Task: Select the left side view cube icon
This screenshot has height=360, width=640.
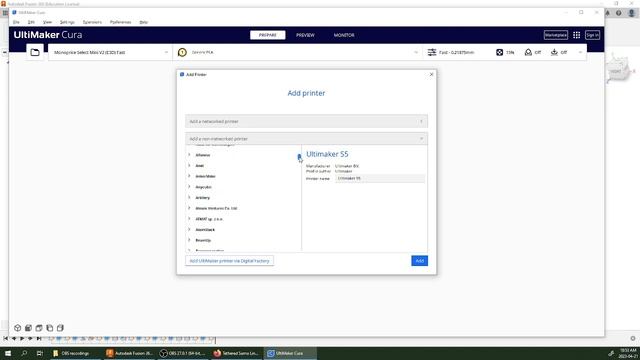Action: pyautogui.click(x=49, y=328)
